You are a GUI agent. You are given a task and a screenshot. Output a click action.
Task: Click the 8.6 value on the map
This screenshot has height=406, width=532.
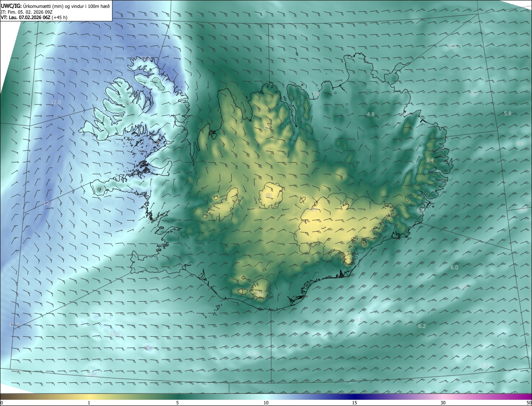520,143
